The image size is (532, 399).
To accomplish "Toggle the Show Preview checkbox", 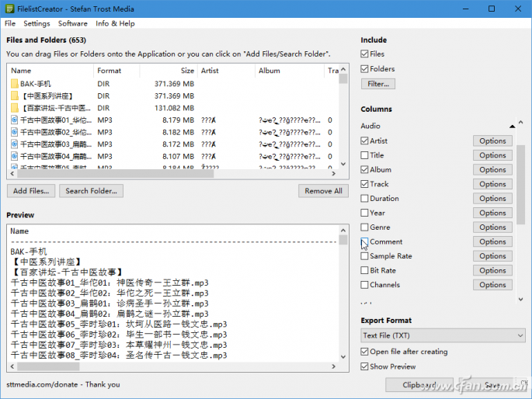I will point(364,366).
